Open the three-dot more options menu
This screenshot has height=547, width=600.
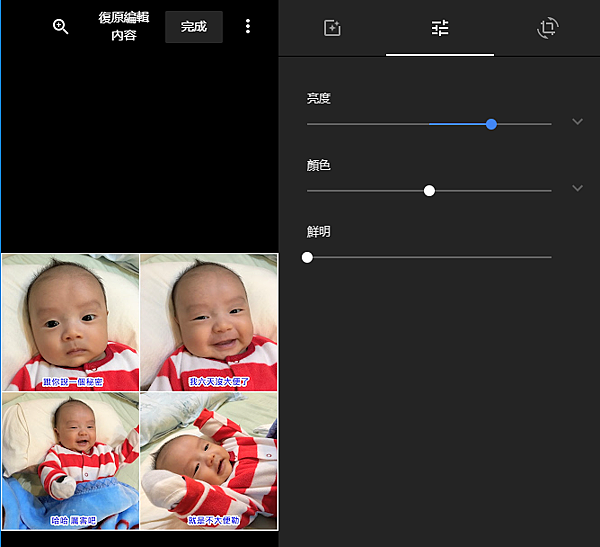248,26
